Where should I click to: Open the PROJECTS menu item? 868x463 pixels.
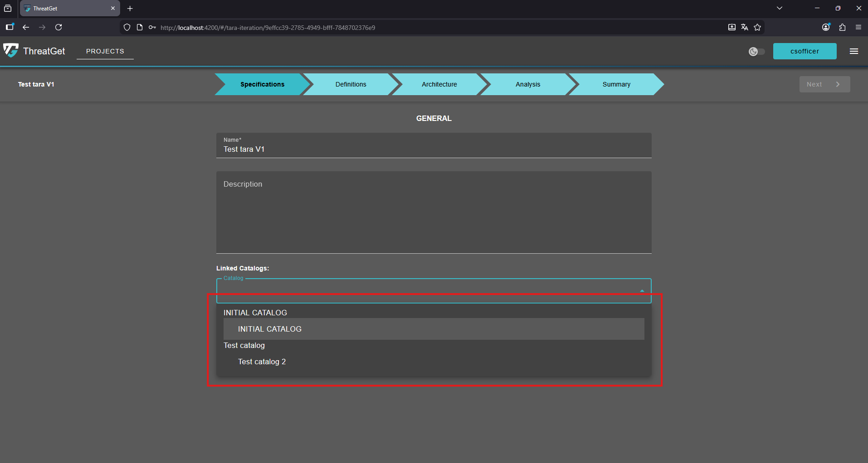(x=105, y=51)
